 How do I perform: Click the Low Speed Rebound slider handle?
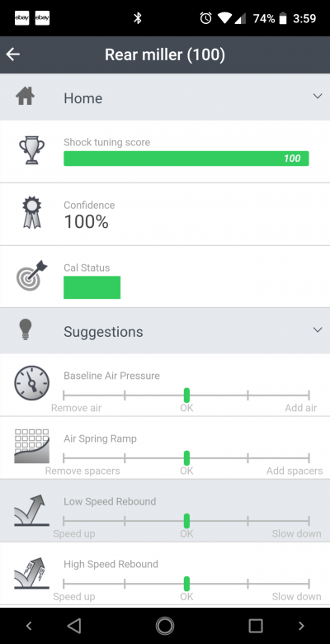pos(186,521)
